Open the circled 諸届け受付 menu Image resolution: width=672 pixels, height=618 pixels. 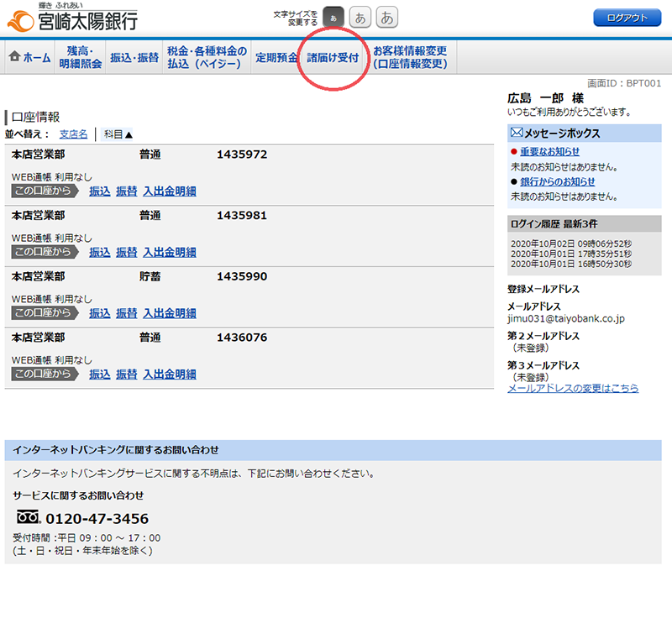[x=333, y=57]
